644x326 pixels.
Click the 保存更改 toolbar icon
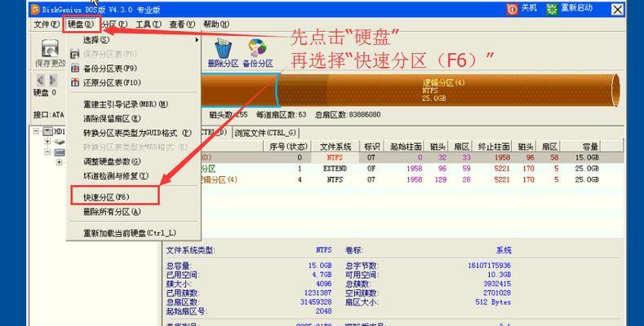pyautogui.click(x=50, y=50)
